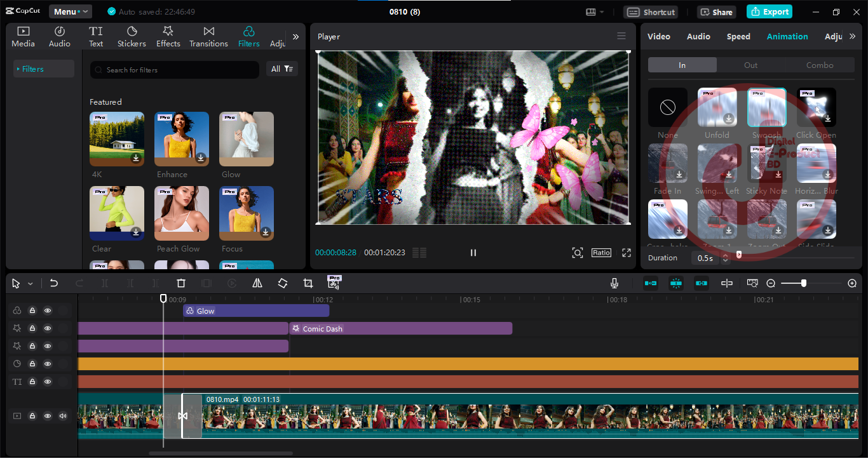Click the Export button

click(770, 11)
